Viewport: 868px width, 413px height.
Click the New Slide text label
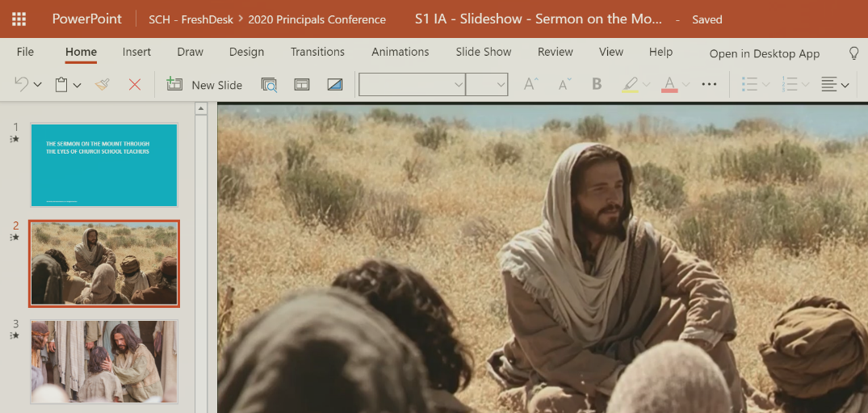[x=217, y=86]
